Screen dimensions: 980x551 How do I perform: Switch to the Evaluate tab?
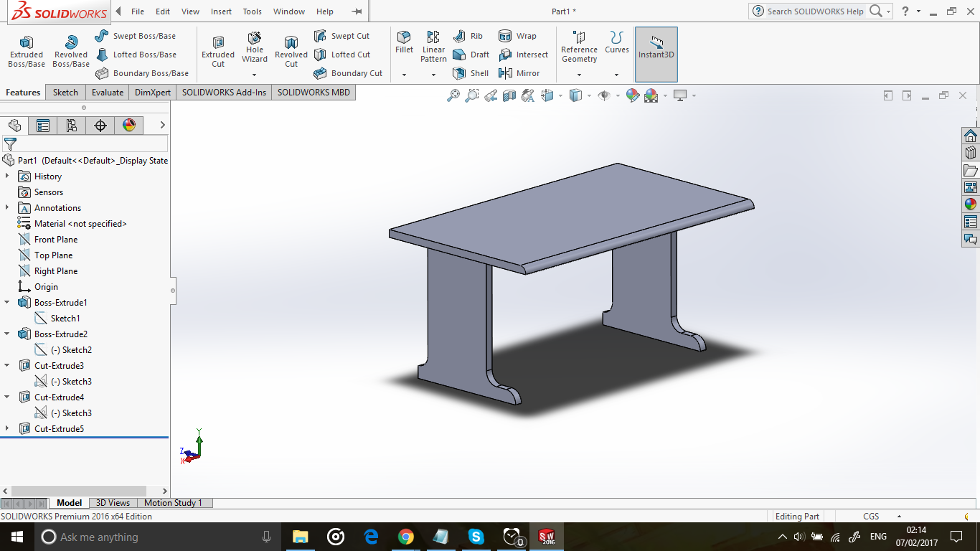(x=108, y=92)
